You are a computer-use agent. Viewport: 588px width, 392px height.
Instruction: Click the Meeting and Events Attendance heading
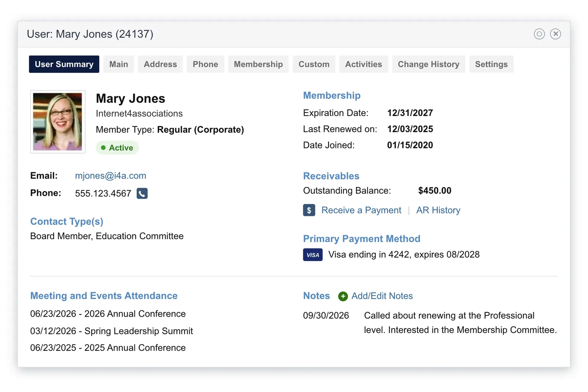coord(104,296)
